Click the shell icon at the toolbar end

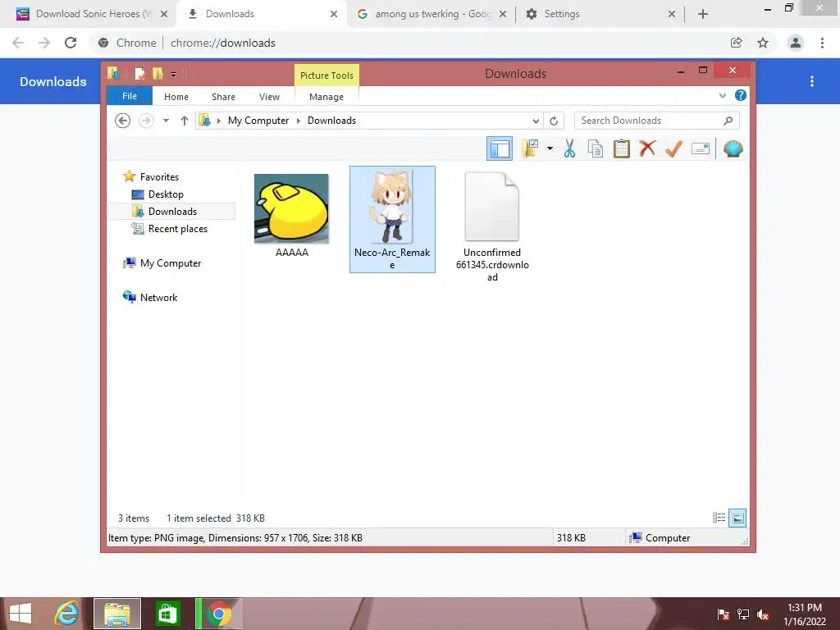pyautogui.click(x=733, y=148)
